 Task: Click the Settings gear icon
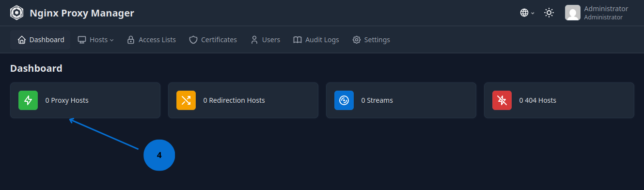click(x=357, y=40)
